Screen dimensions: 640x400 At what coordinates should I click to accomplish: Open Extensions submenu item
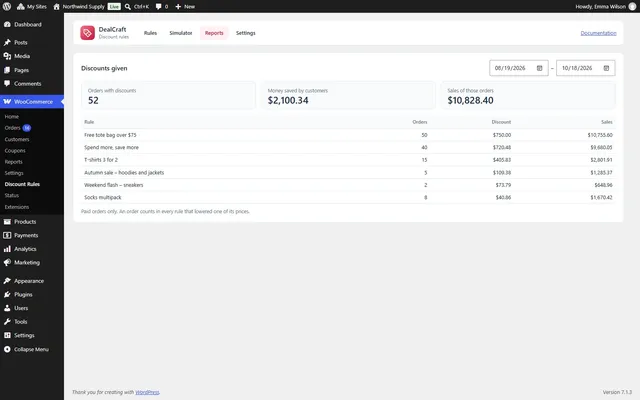(17, 207)
